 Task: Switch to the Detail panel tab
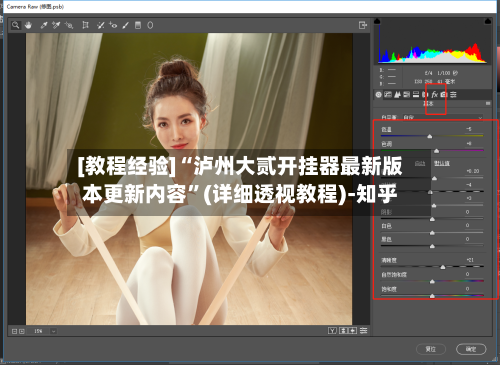pyautogui.click(x=397, y=95)
